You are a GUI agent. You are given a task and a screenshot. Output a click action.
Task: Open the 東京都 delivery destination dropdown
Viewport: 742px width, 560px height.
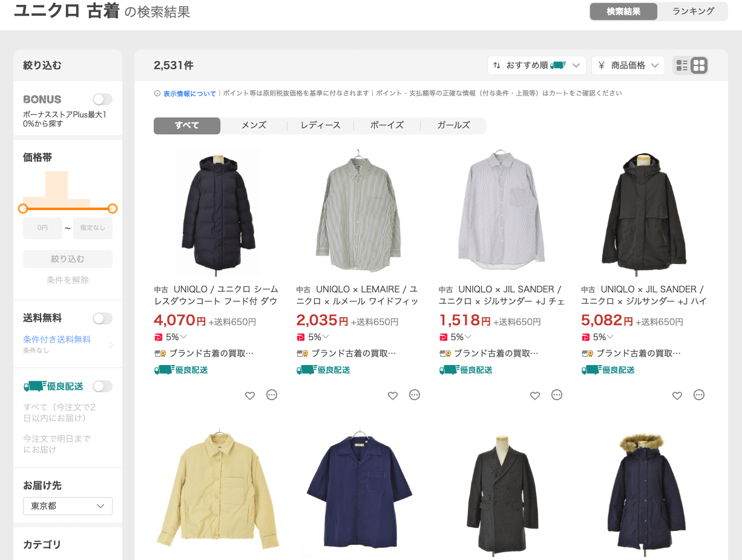point(68,506)
